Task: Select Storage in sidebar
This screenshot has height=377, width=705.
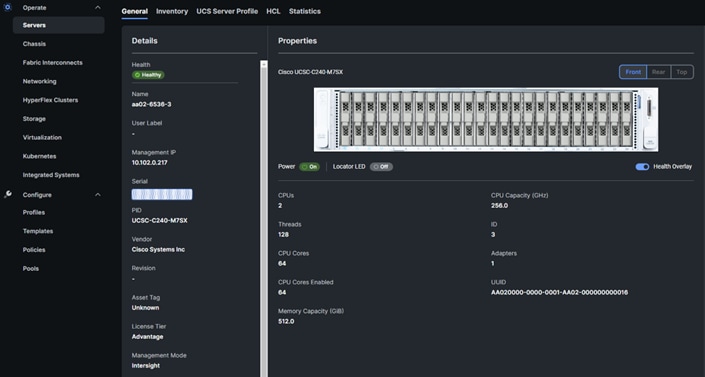Action: (34, 119)
